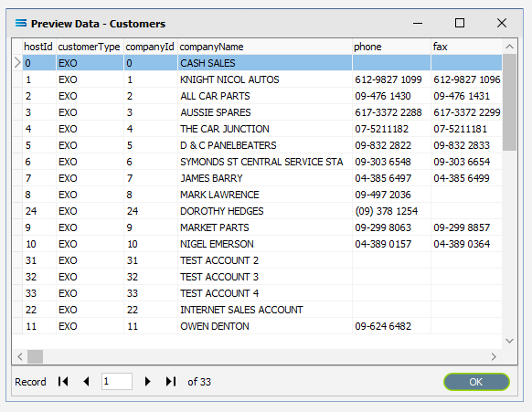Click OK to close the preview
The height and width of the screenshot is (412, 532).
coord(476,382)
